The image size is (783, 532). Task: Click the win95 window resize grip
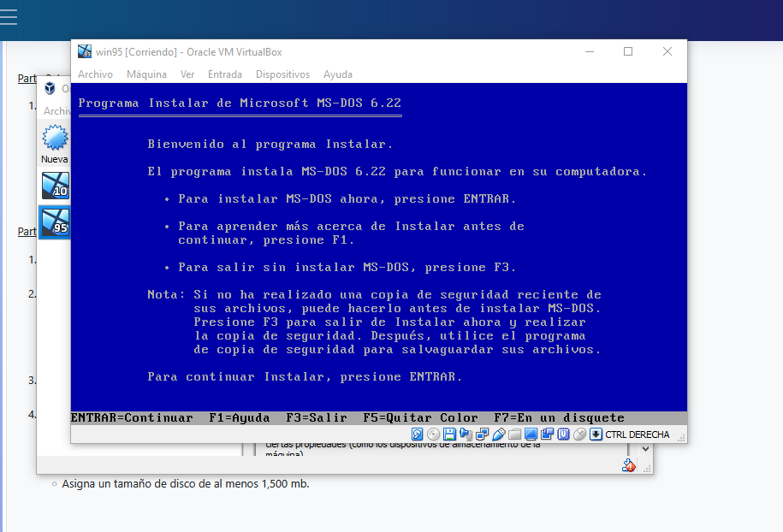point(682,438)
